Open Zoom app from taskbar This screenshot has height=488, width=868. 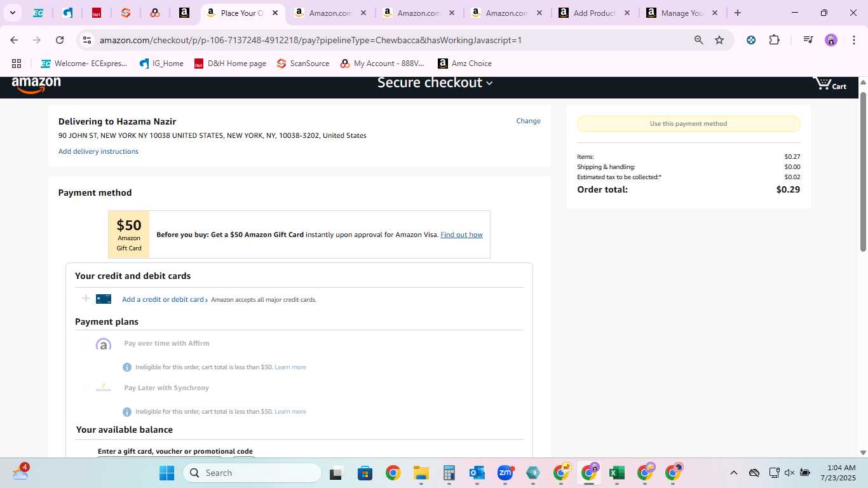[x=505, y=473]
